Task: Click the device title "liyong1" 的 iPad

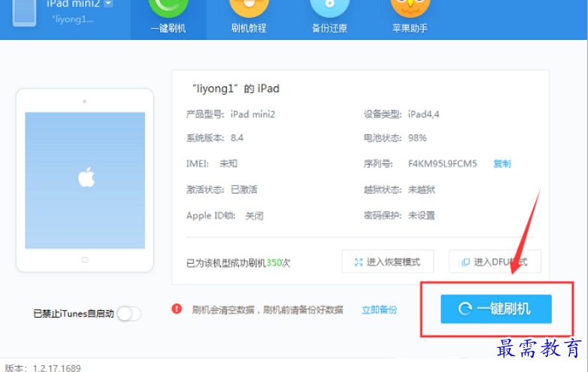Action: (235, 89)
